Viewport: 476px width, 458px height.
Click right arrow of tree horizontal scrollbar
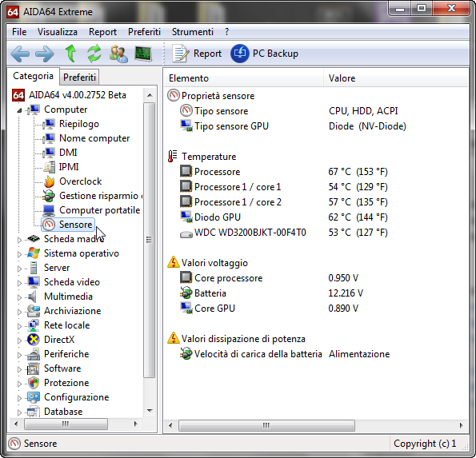[136, 424]
